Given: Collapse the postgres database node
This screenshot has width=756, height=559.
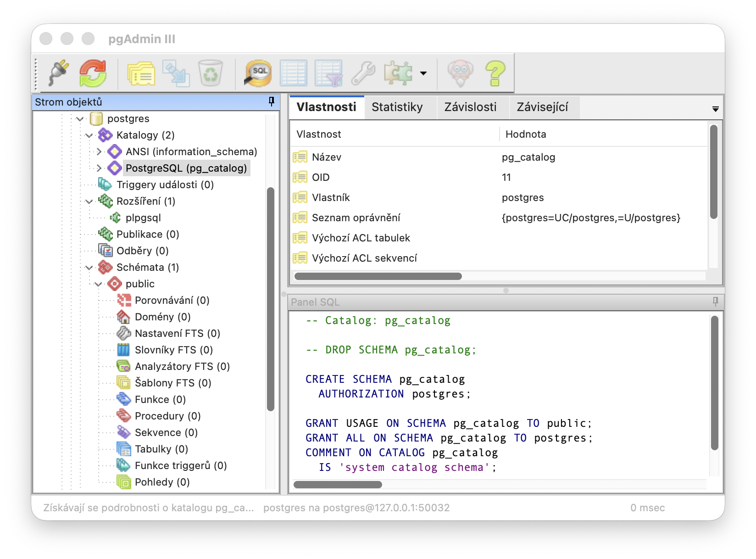Looking at the screenshot, I should tap(80, 119).
